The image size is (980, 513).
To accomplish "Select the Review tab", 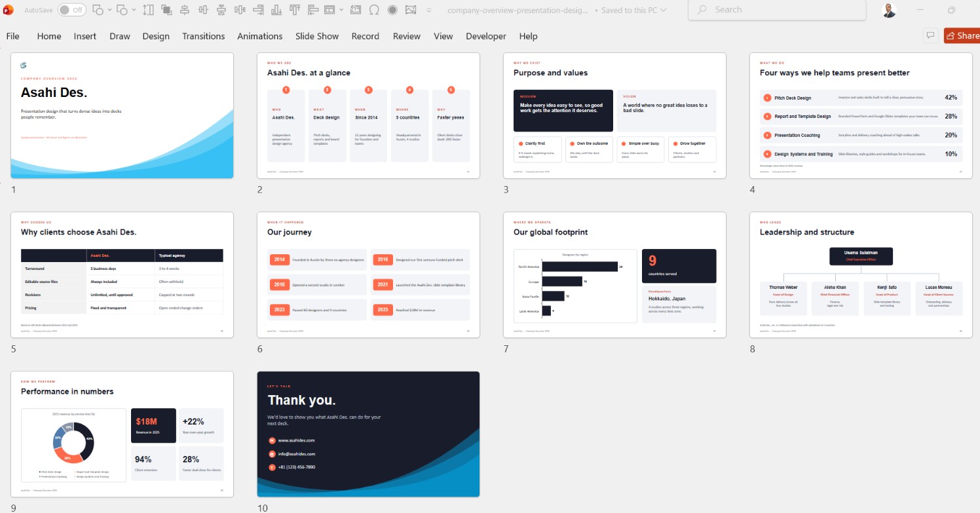I will pos(407,36).
